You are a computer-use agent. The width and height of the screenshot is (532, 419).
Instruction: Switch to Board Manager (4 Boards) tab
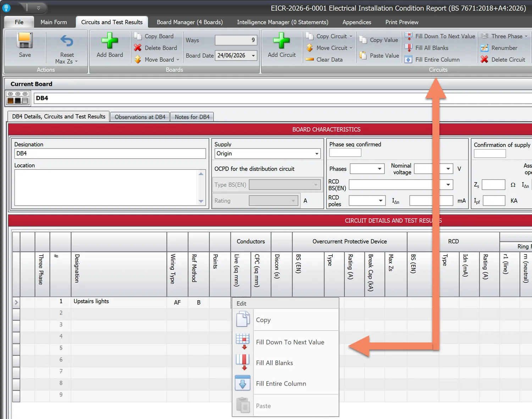pyautogui.click(x=190, y=22)
